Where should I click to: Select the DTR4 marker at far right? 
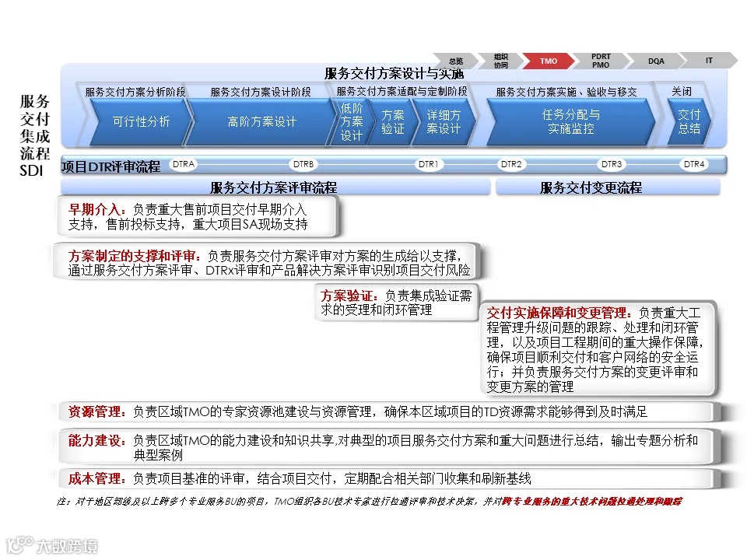point(693,164)
